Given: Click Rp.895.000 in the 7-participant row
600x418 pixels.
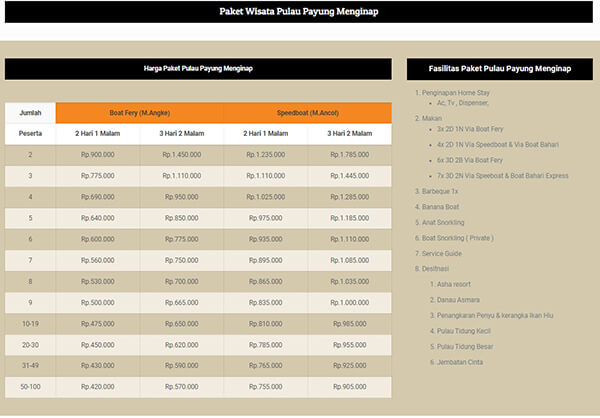Looking at the screenshot, I should 266,260.
